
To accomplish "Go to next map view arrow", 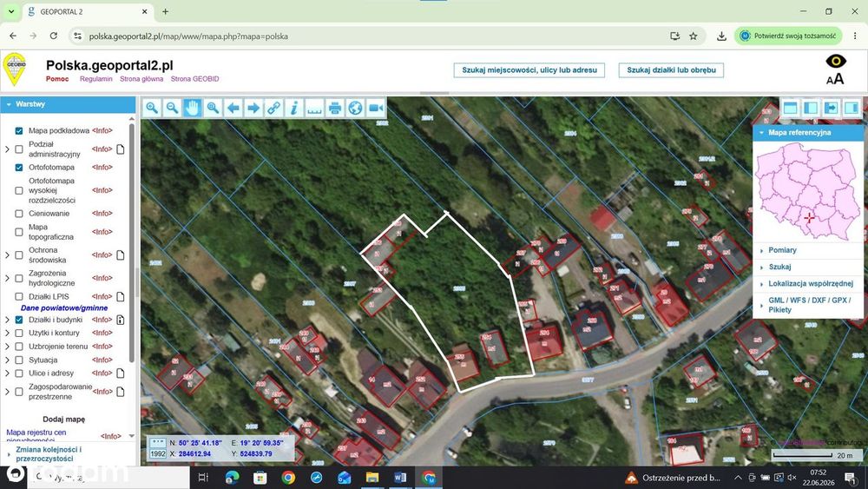I will [253, 108].
